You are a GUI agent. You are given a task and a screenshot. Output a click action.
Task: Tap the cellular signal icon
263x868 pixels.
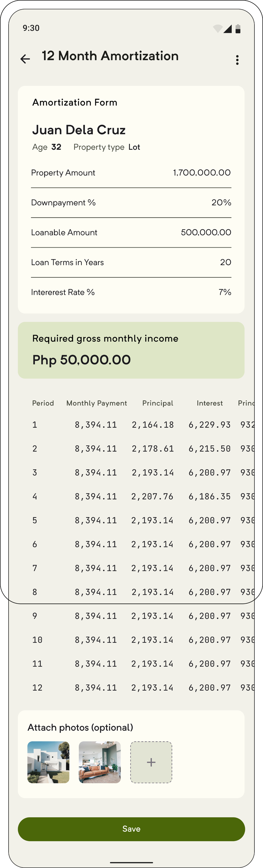(x=228, y=29)
